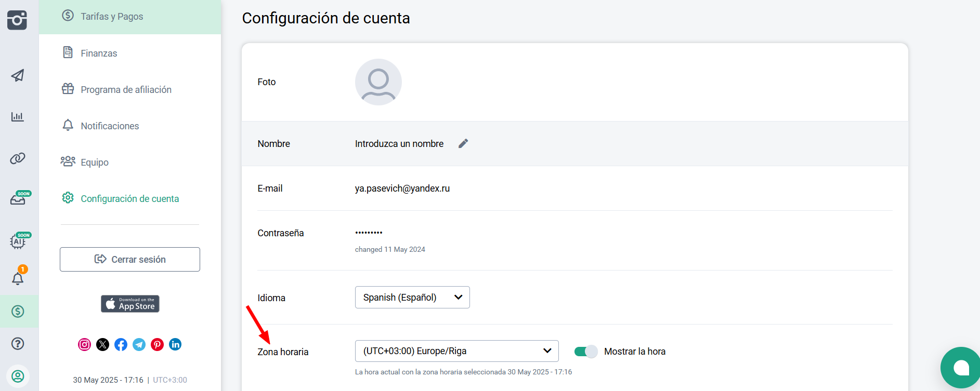Click the Download on App Store badge
Image resolution: width=980 pixels, height=391 pixels.
coord(130,304)
